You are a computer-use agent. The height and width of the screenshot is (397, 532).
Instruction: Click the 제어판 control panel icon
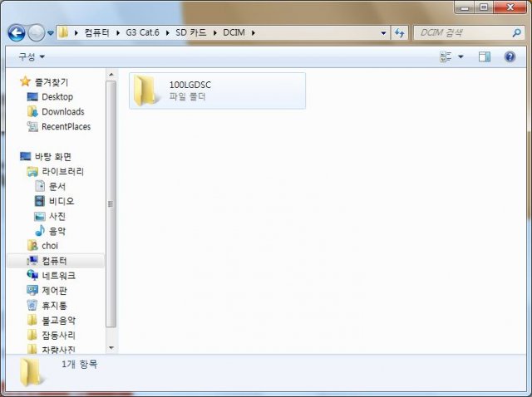[32, 290]
